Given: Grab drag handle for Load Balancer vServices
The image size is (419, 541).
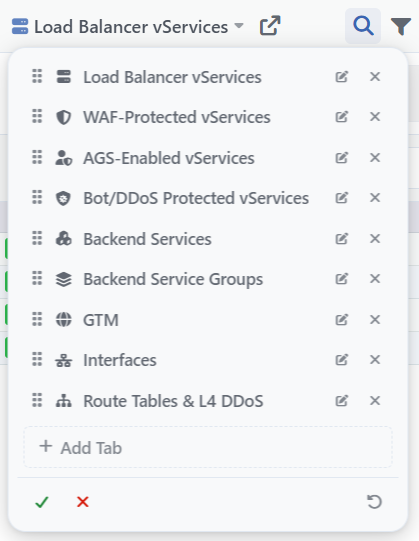Looking at the screenshot, I should (37, 76).
